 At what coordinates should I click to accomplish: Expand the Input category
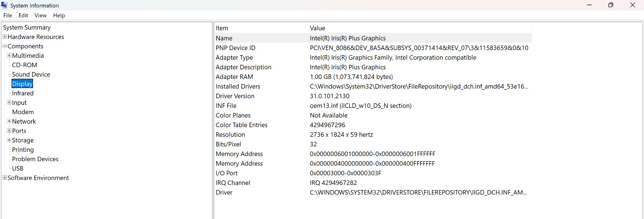coord(9,102)
